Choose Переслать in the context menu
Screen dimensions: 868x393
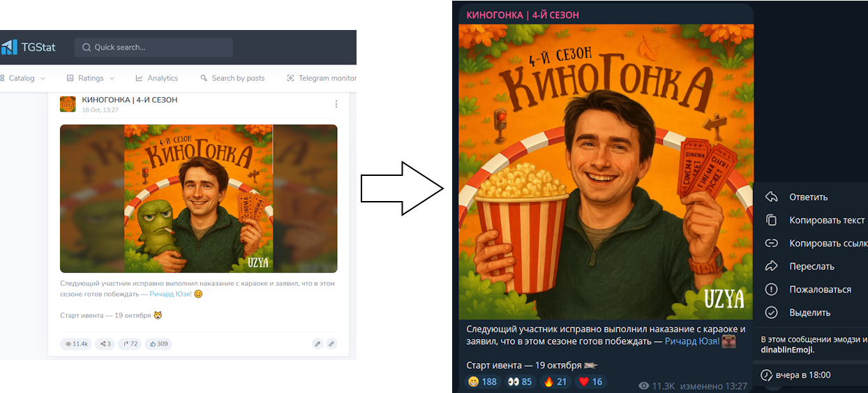pos(810,266)
